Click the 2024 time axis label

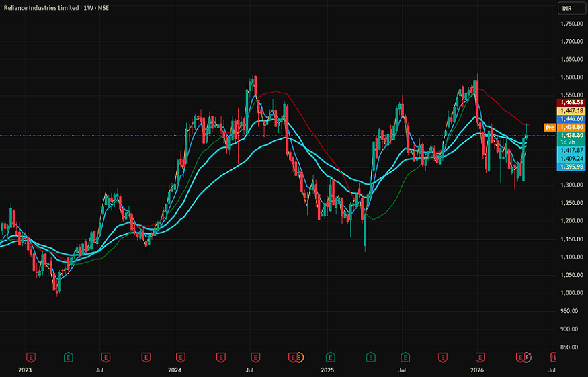coord(175,370)
